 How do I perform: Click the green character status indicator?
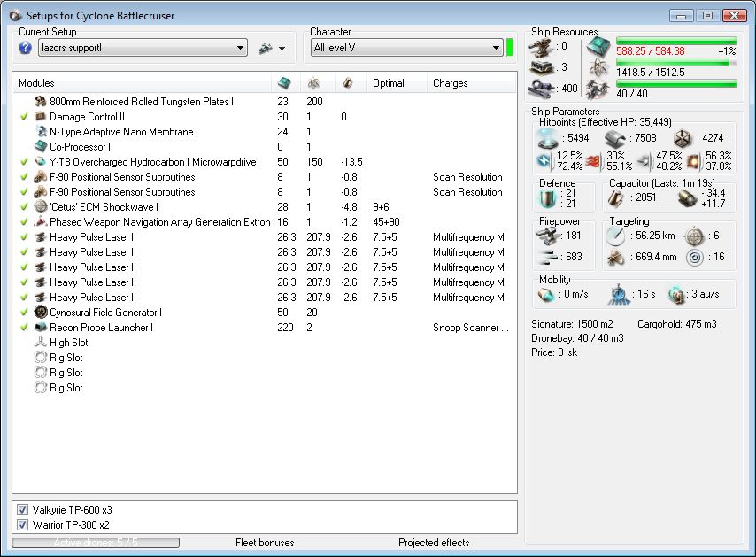click(x=509, y=47)
